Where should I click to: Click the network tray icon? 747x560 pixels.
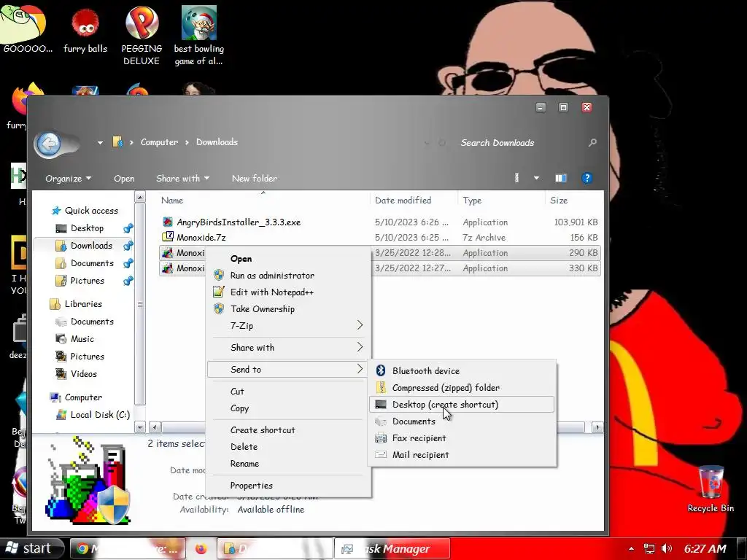pos(649,548)
